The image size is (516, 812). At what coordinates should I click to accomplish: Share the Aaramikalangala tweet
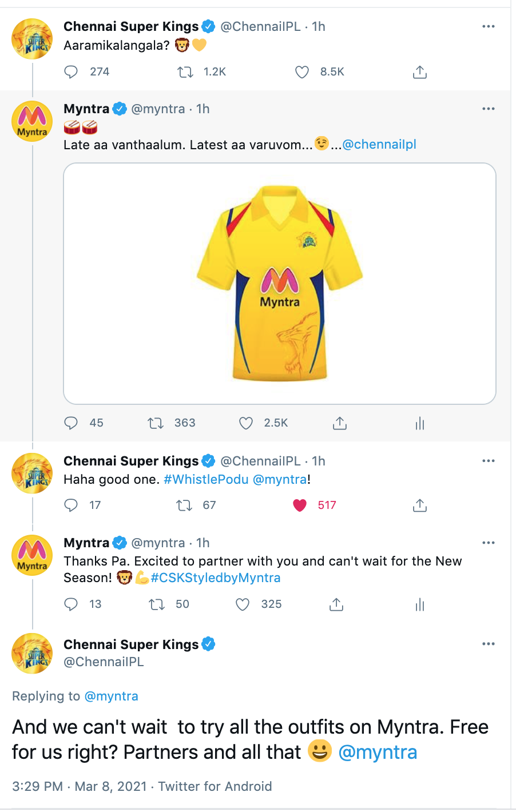[x=419, y=72]
